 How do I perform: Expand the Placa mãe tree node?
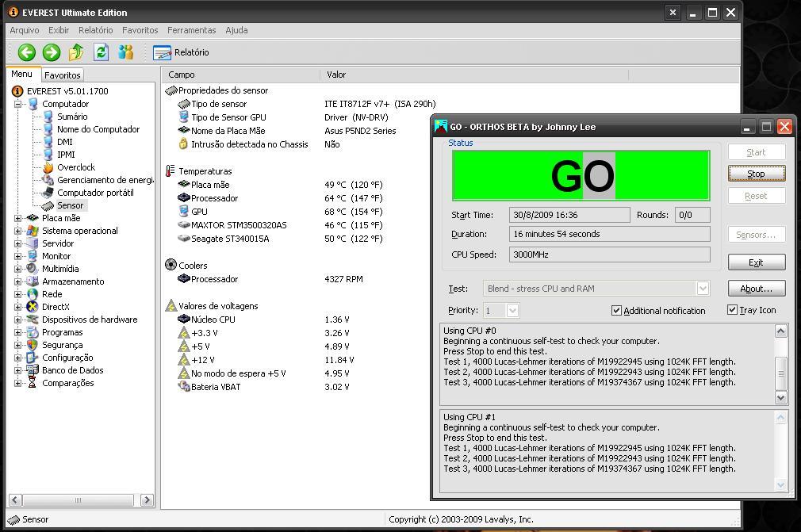(x=18, y=218)
